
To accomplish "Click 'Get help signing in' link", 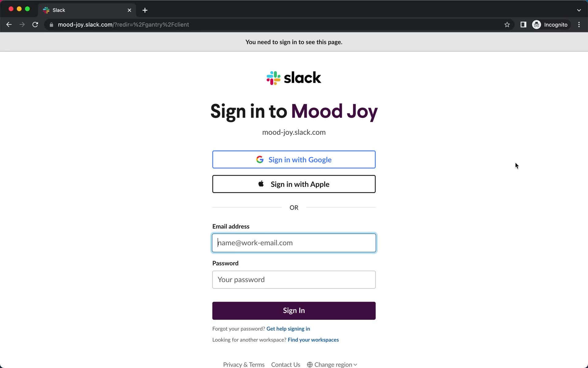I will click(288, 328).
